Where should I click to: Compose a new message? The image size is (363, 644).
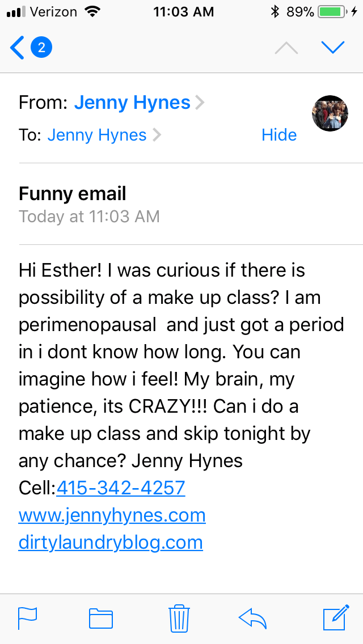(x=335, y=618)
